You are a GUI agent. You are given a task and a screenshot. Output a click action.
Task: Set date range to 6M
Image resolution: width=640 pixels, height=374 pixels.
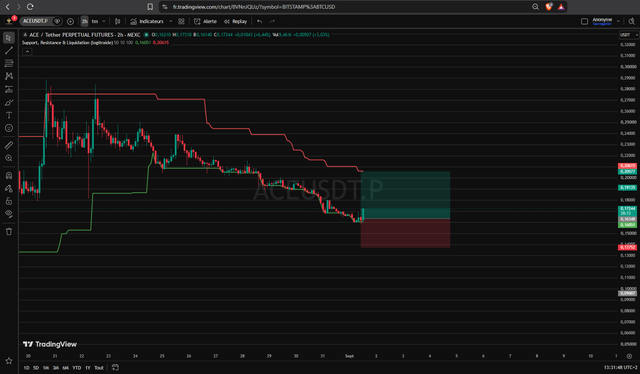pyautogui.click(x=65, y=368)
